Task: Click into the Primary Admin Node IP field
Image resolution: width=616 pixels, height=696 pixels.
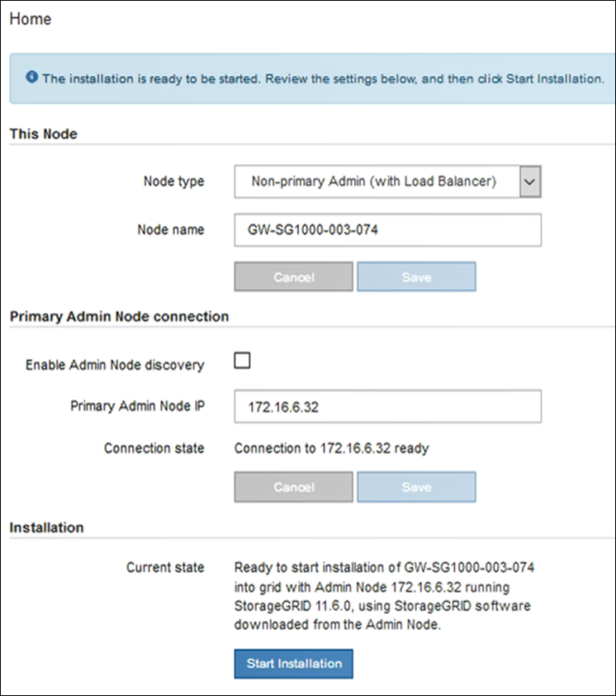Action: click(x=387, y=407)
